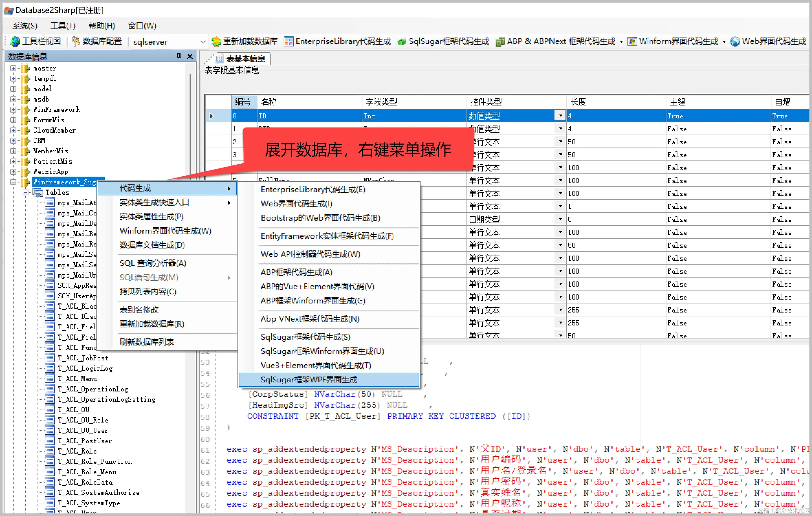
Task: Click table icon of T_ACL_Role
Action: (x=50, y=451)
